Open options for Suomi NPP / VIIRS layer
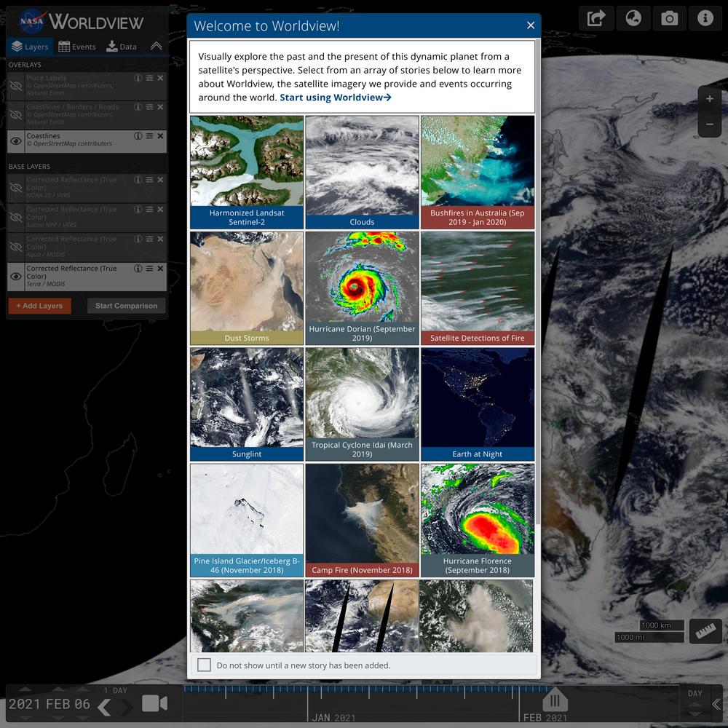The height and width of the screenshot is (728, 728). 149,210
